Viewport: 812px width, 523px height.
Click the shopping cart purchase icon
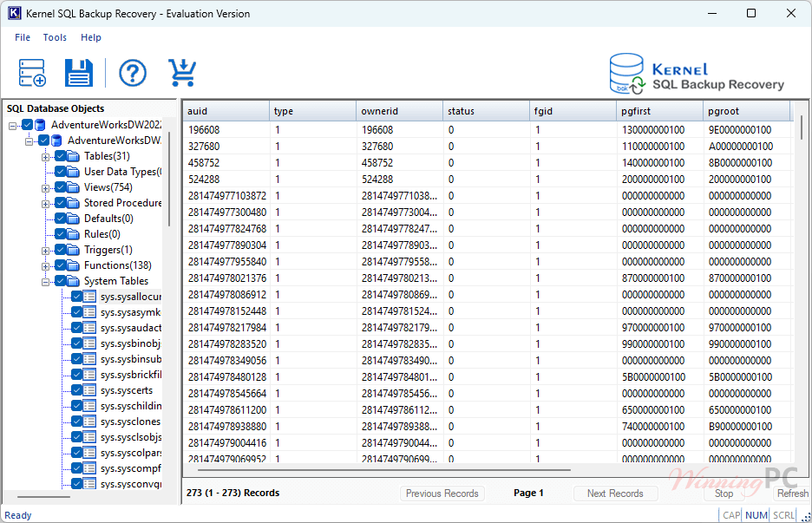coord(182,73)
